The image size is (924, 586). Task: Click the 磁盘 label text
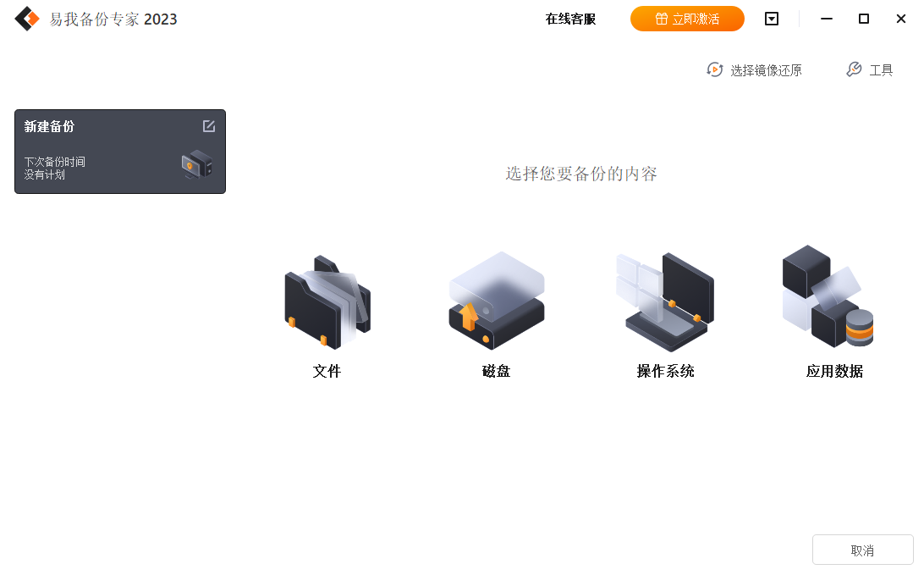[496, 371]
